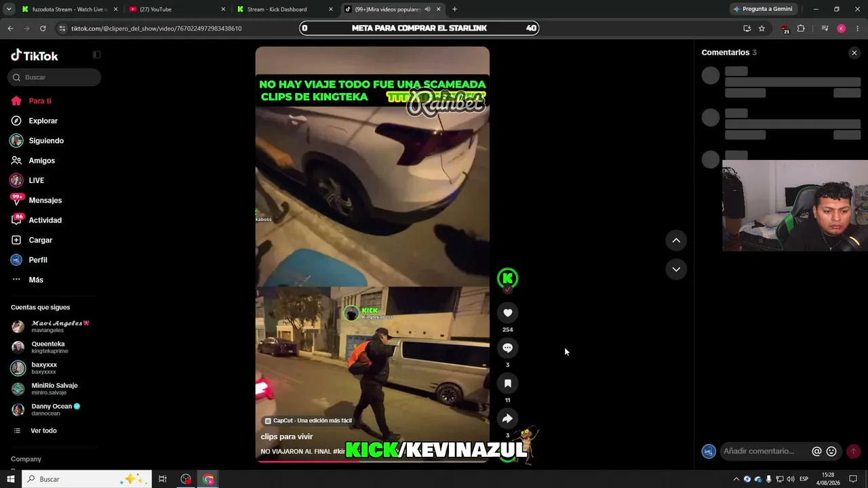
Task: Click Pregunta a Gemini button
Action: [x=763, y=9]
